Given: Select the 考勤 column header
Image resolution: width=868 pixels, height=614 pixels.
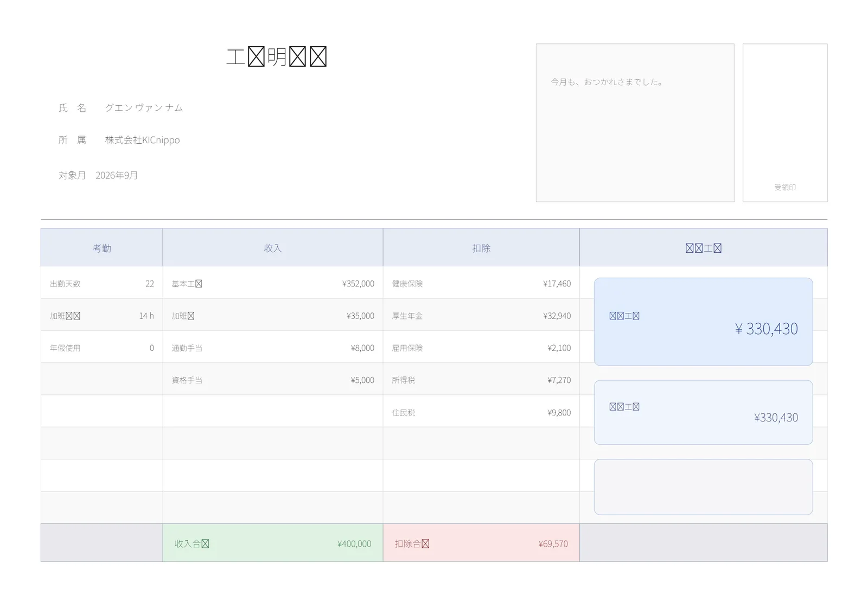Looking at the screenshot, I should point(101,247).
